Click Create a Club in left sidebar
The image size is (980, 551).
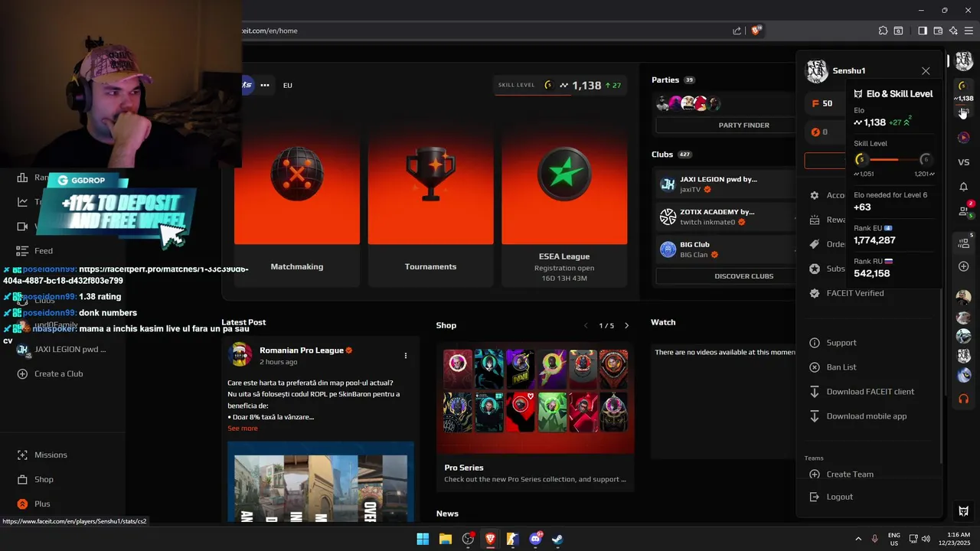pos(58,373)
